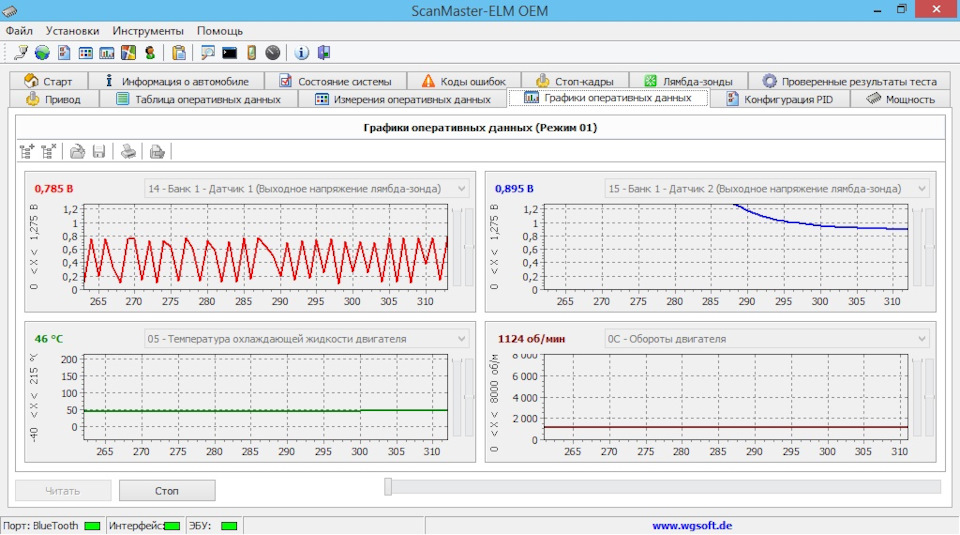Click the floppy disk save icon above graphs
Screen dimensions: 960x535
[x=99, y=151]
